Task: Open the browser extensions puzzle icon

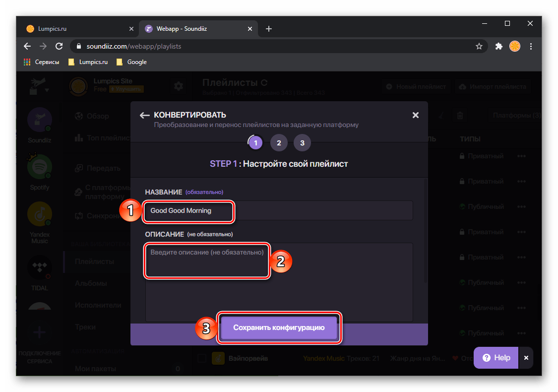Action: pos(499,46)
